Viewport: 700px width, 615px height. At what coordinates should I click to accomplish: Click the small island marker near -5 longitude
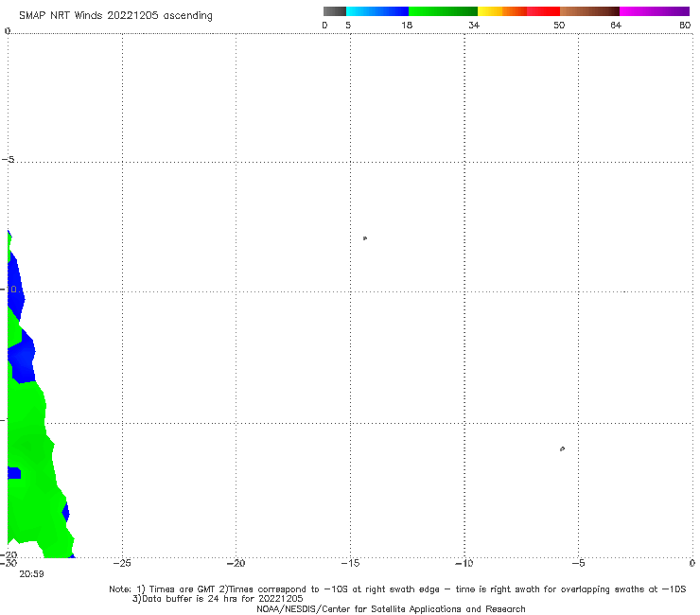pyautogui.click(x=562, y=448)
